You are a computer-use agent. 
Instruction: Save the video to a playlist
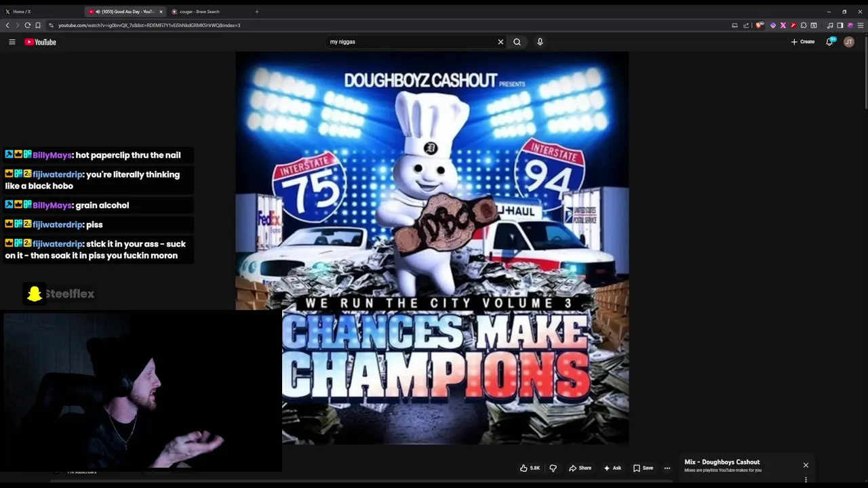pos(643,468)
